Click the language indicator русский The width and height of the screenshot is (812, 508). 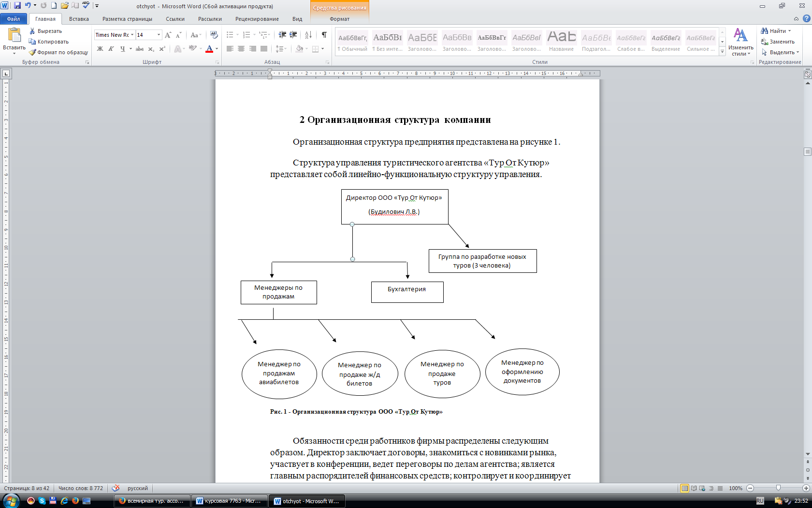coord(137,488)
